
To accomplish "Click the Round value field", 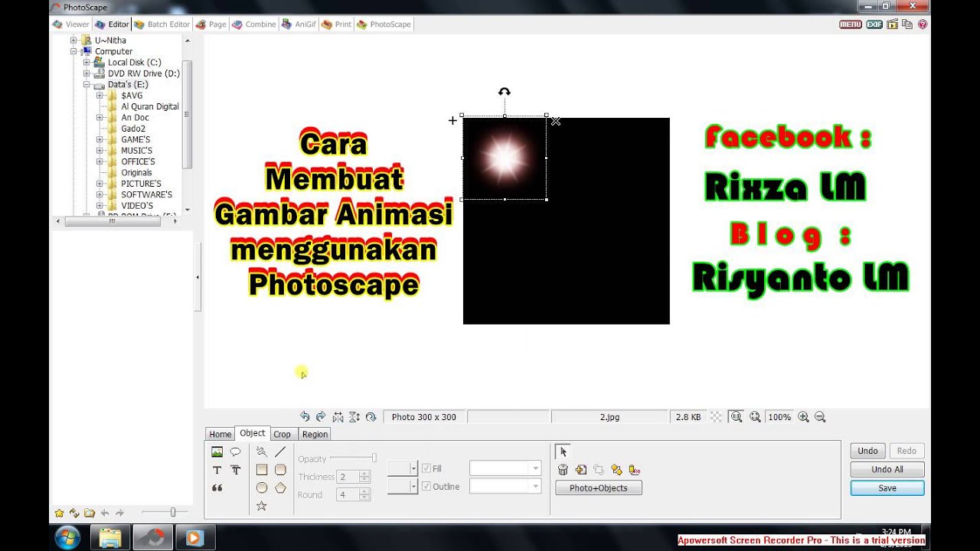I will [x=348, y=495].
